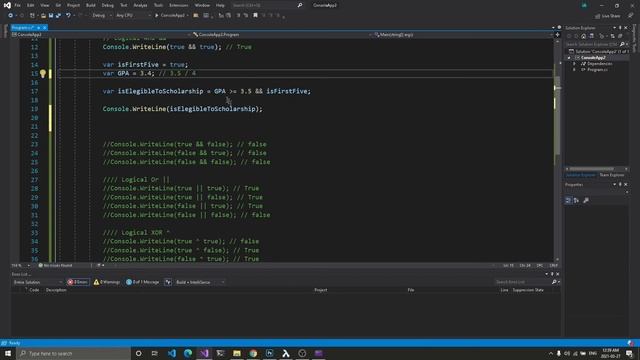Open Visual Studio Code from taskbar
The width and height of the screenshot is (640, 360).
tap(172, 353)
